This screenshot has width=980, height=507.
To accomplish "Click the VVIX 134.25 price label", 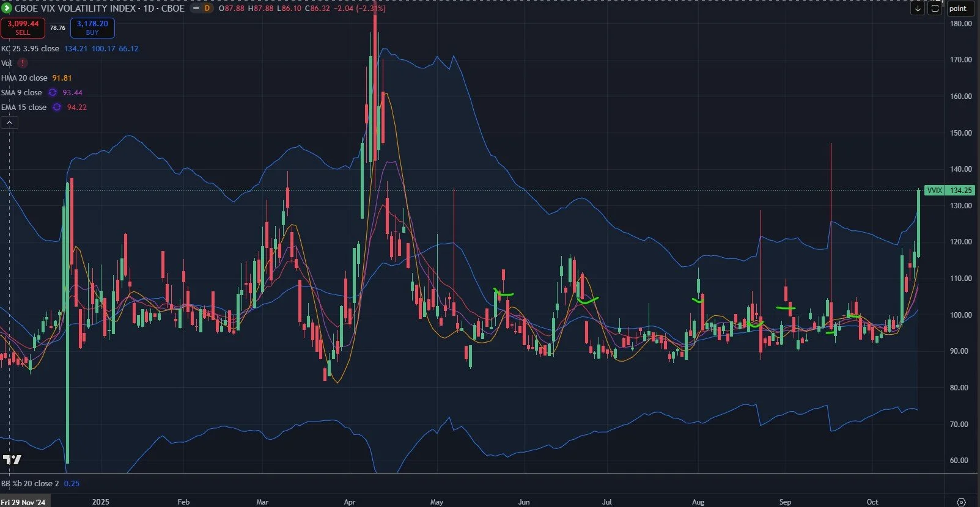I will [950, 191].
